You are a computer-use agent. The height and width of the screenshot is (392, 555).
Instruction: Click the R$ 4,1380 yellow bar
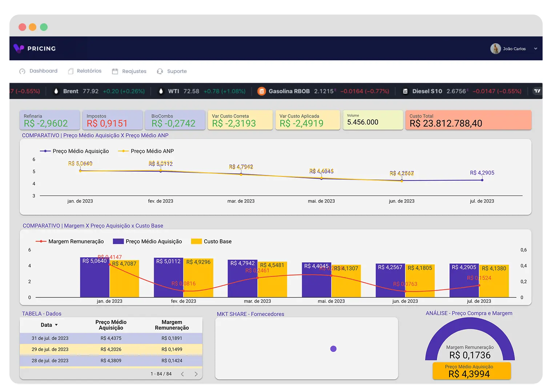tap(494, 281)
